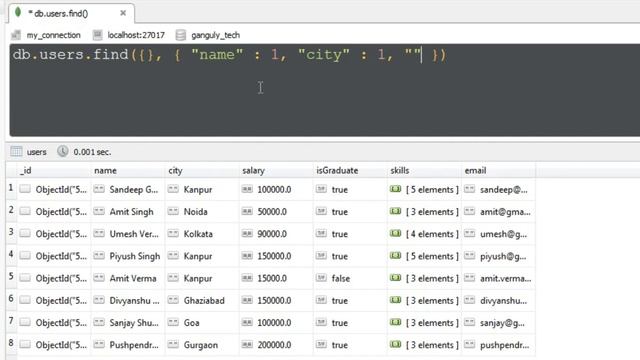The height and width of the screenshot is (360, 640).
Task: Click the string icon beside Goa
Action: 173,322
